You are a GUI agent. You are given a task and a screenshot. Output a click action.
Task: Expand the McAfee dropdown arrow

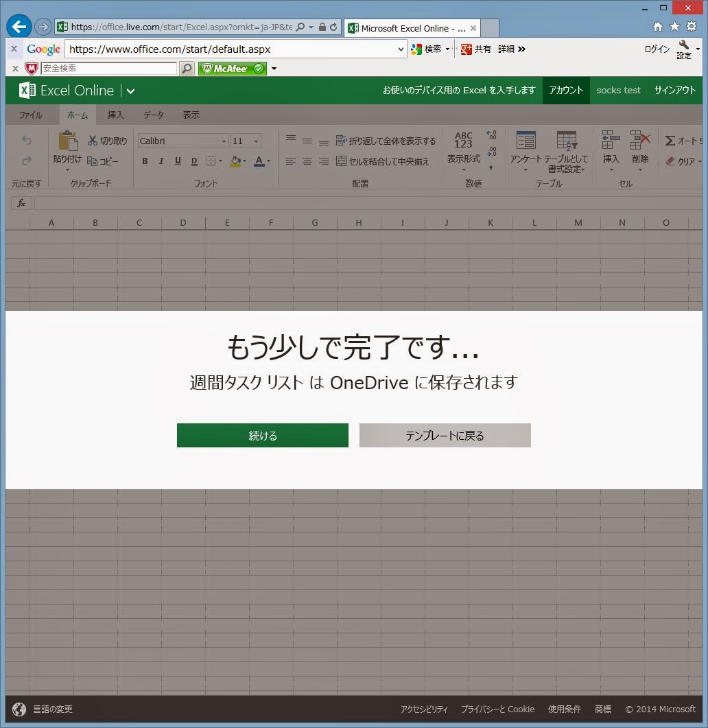point(274,69)
